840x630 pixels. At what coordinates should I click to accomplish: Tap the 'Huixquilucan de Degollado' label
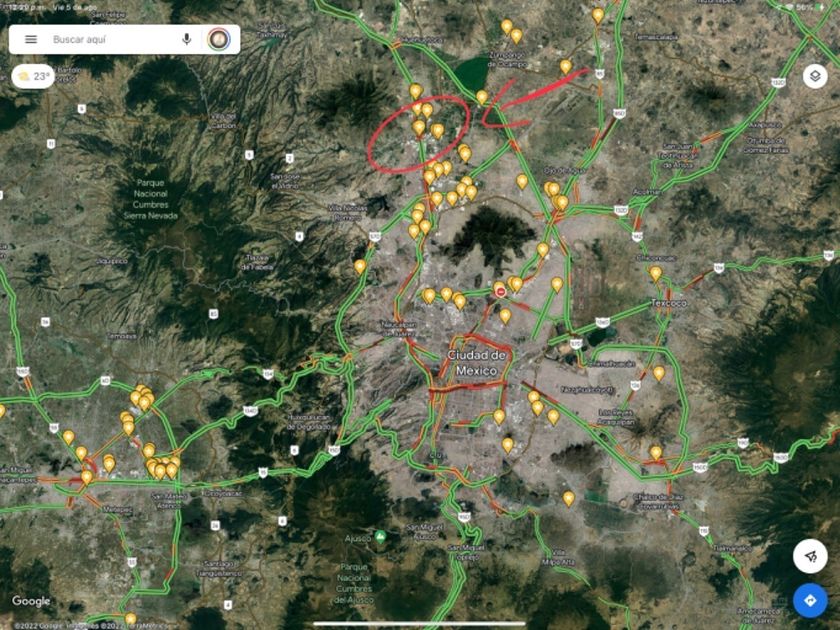tap(309, 422)
